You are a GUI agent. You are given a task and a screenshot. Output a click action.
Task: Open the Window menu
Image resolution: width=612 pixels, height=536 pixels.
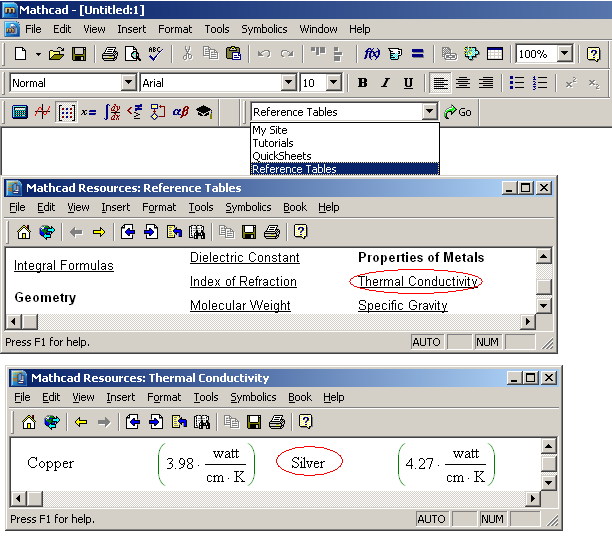click(x=318, y=29)
